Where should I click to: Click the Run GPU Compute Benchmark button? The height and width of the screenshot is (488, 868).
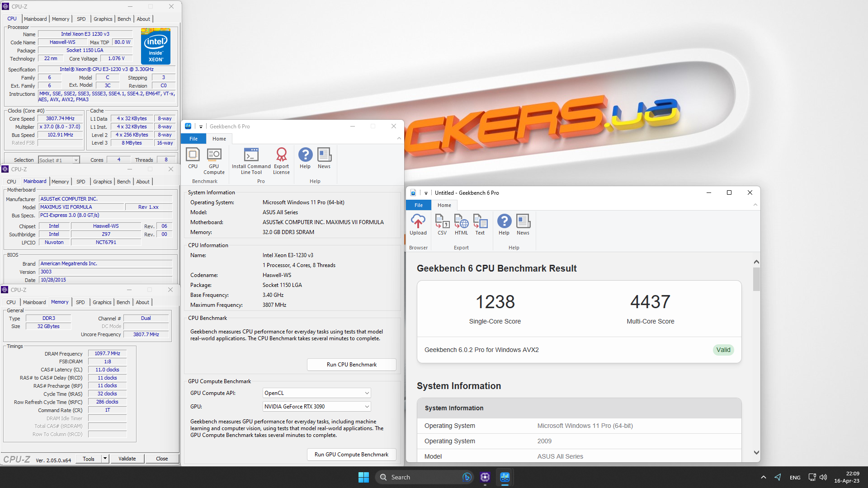click(x=352, y=455)
